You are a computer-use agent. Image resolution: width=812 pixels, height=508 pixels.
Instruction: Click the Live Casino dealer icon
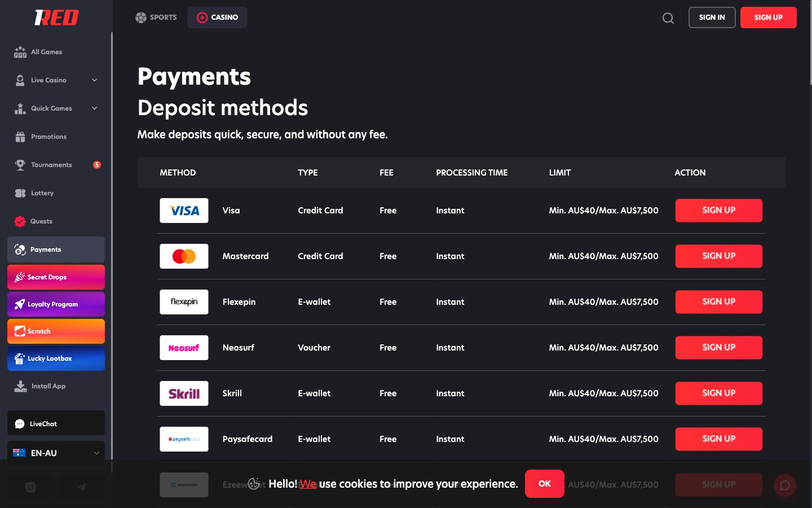coord(20,80)
